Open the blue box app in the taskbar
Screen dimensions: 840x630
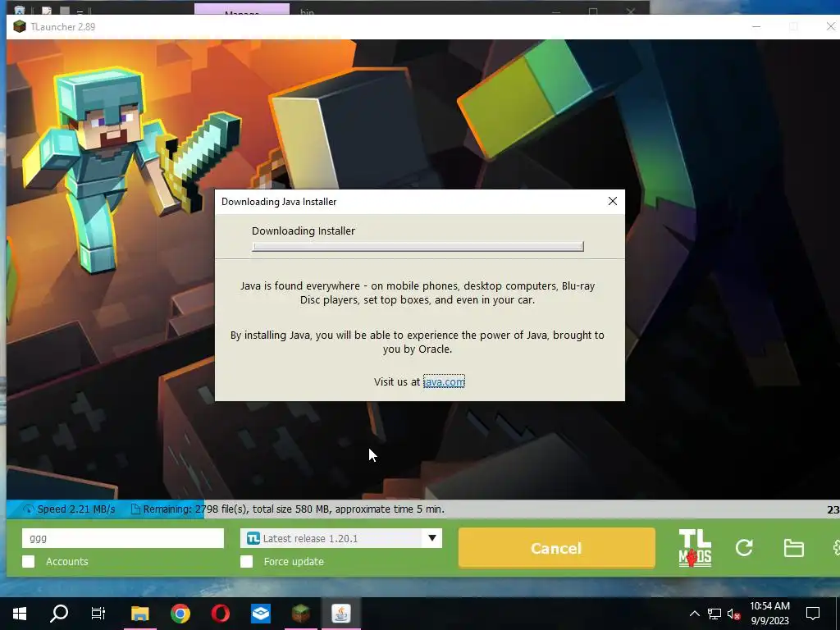coord(261,614)
